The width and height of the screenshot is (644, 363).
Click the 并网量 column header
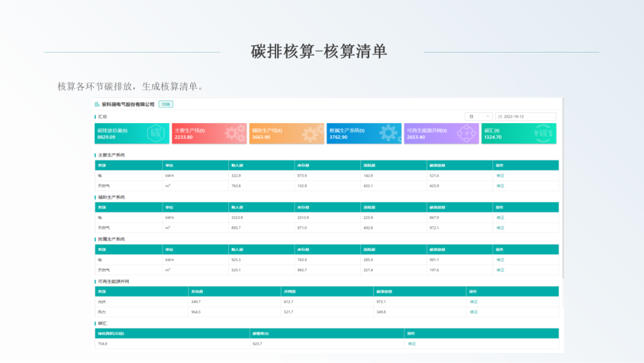290,291
